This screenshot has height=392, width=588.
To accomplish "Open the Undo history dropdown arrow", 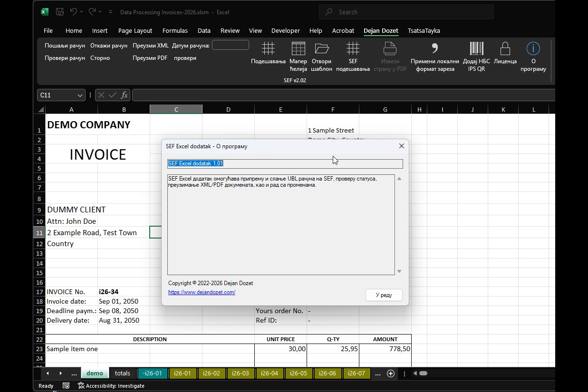I will 82,12.
